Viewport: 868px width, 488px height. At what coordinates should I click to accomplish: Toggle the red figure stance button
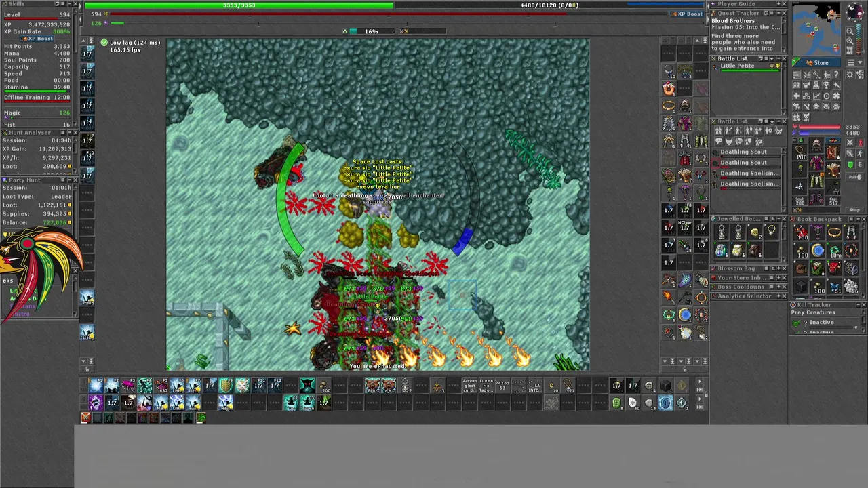[860, 142]
